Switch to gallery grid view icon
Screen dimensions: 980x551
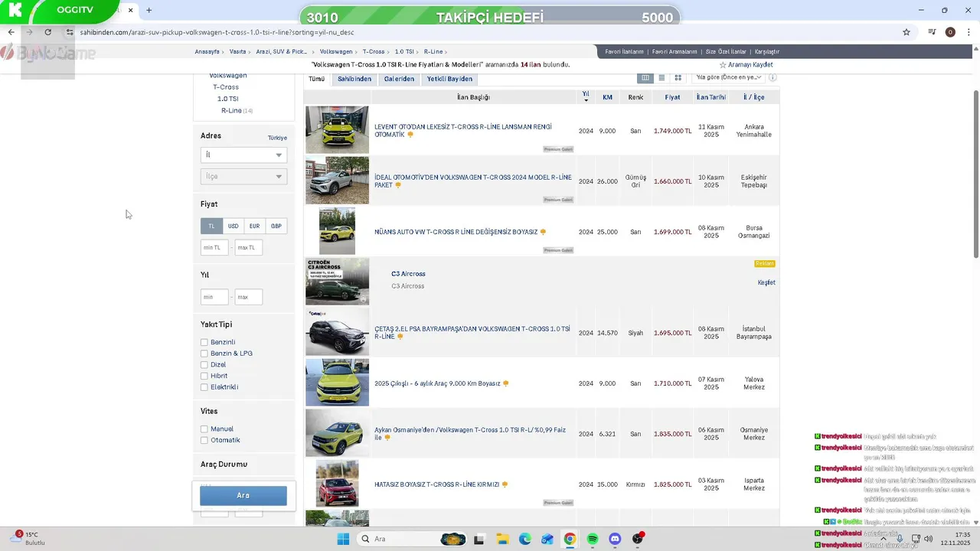(678, 78)
